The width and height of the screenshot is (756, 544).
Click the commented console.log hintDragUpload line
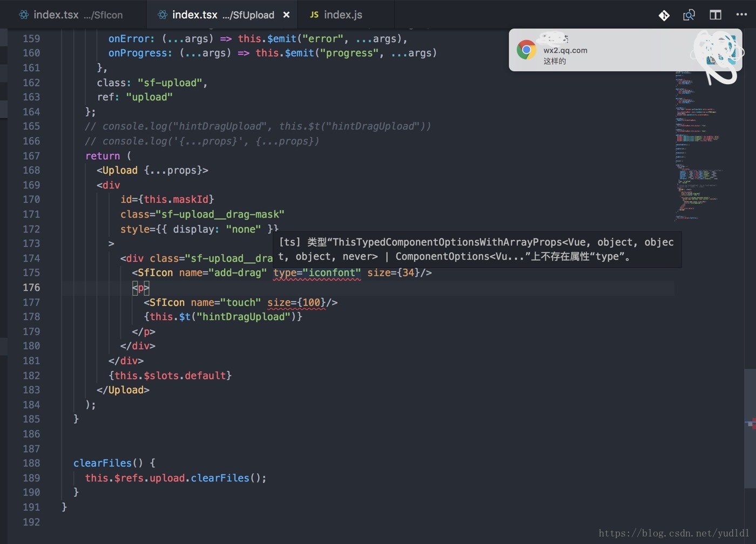coord(258,126)
